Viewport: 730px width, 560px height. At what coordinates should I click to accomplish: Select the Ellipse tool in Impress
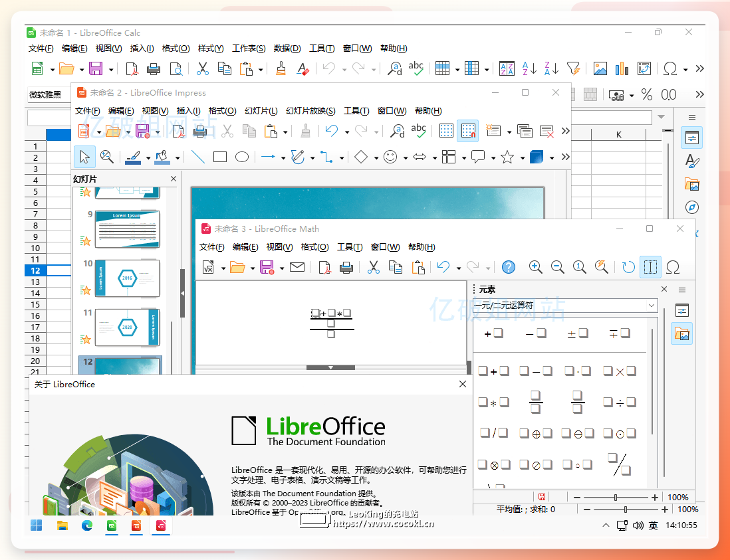coord(242,157)
